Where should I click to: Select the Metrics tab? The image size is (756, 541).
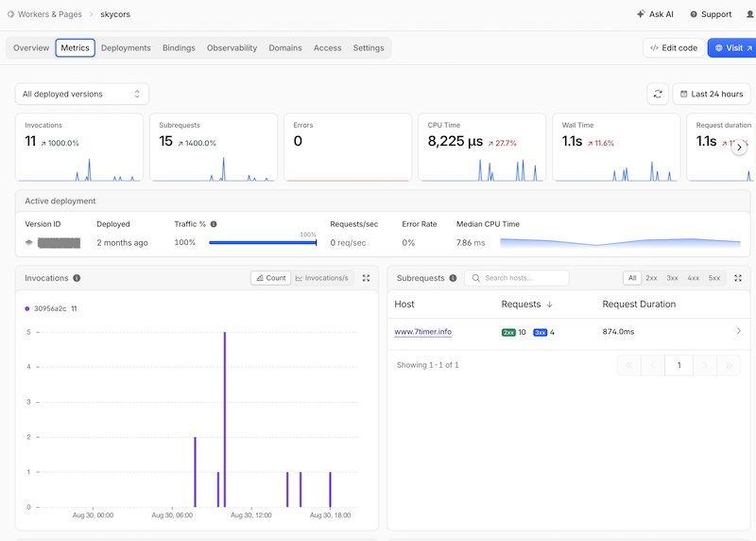(76, 48)
